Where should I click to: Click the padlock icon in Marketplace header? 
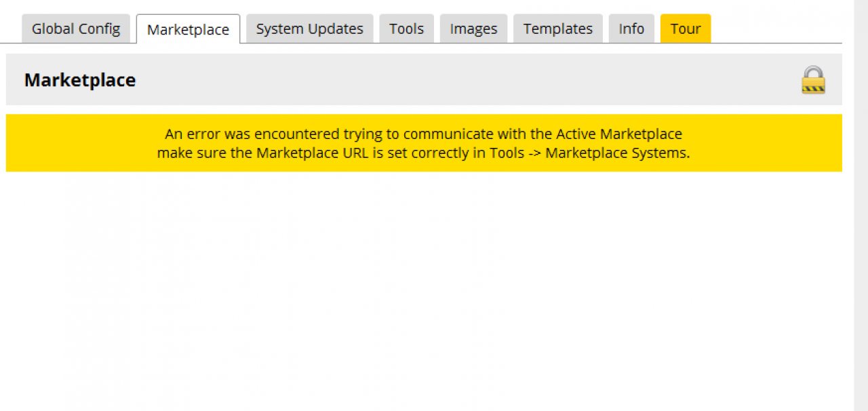pyautogui.click(x=813, y=80)
